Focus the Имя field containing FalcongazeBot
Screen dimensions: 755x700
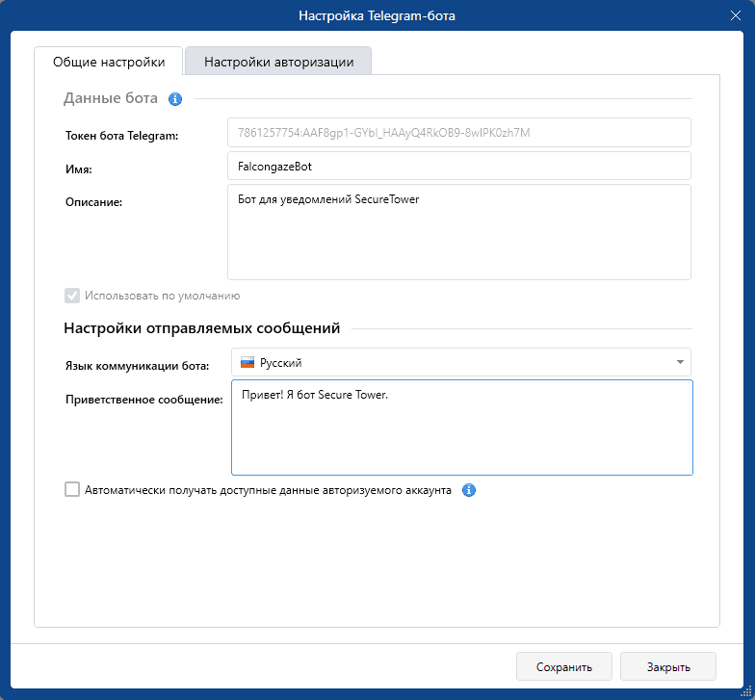tap(459, 166)
